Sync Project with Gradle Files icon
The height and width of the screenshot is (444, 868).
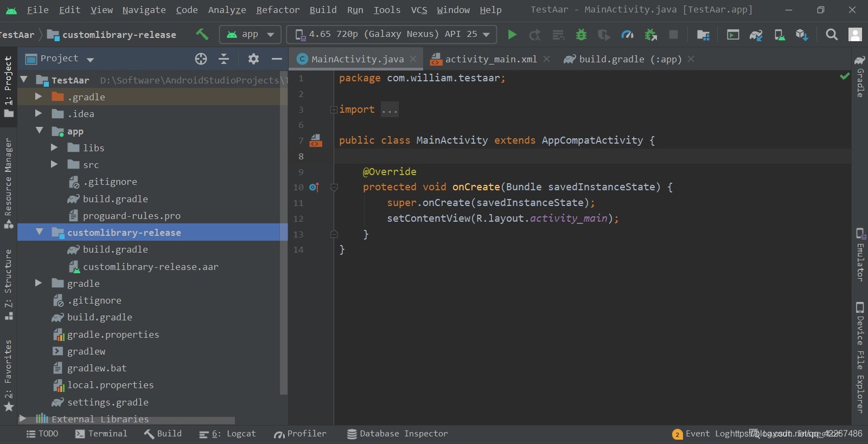(x=756, y=35)
